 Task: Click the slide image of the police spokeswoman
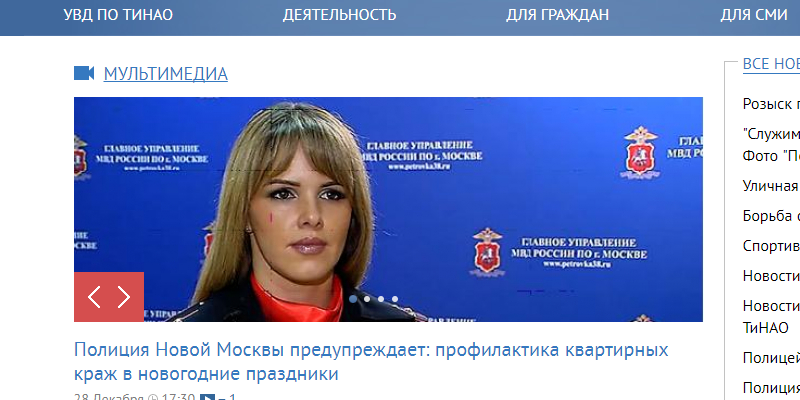(x=388, y=209)
